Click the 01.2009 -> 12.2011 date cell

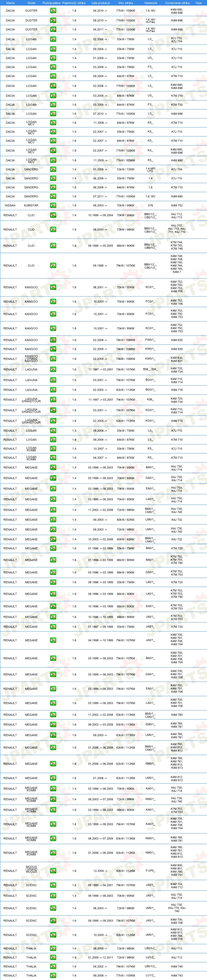(x=100, y=957)
